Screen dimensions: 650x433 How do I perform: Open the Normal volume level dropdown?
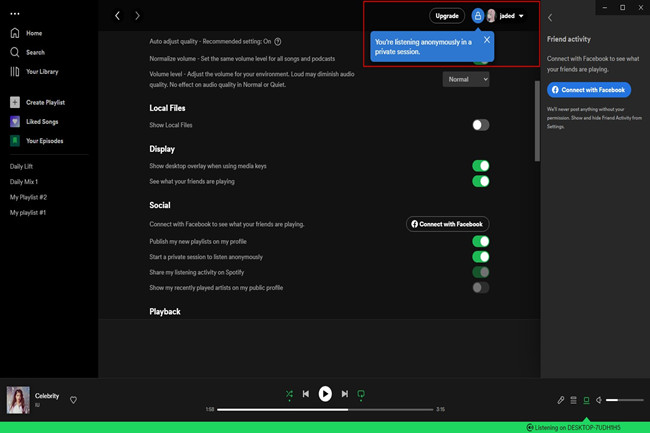465,79
